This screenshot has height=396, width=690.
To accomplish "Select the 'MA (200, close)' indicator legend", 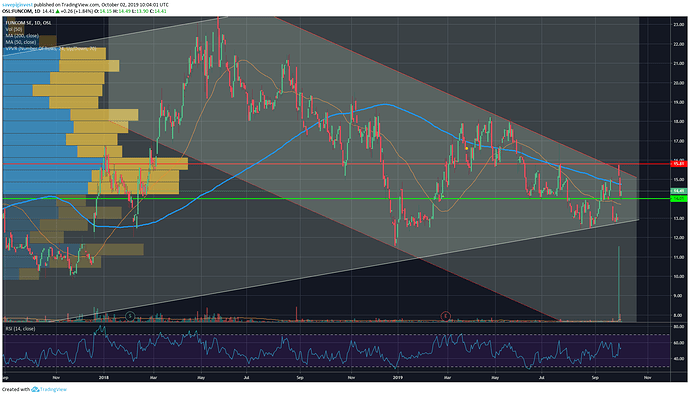I will 22,36.
